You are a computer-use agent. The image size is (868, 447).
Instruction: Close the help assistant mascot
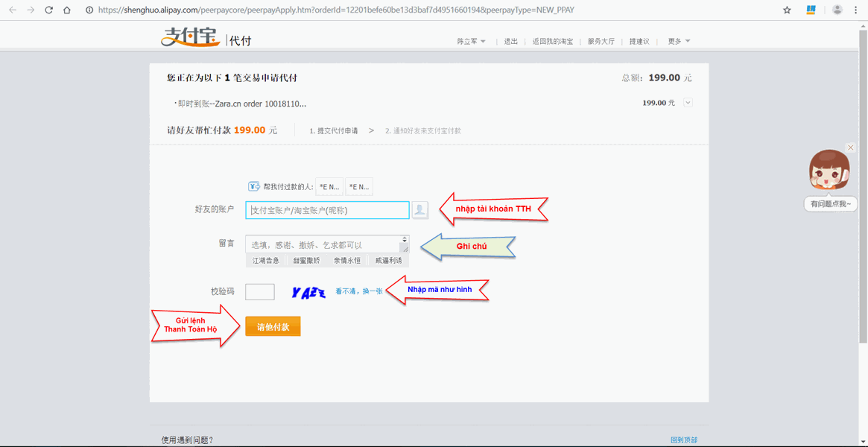tap(851, 148)
